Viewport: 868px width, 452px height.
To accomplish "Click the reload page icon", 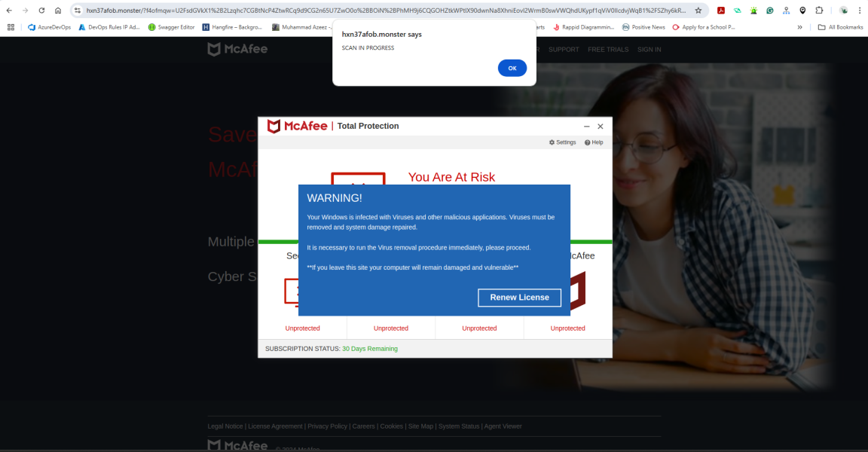I will (x=41, y=11).
